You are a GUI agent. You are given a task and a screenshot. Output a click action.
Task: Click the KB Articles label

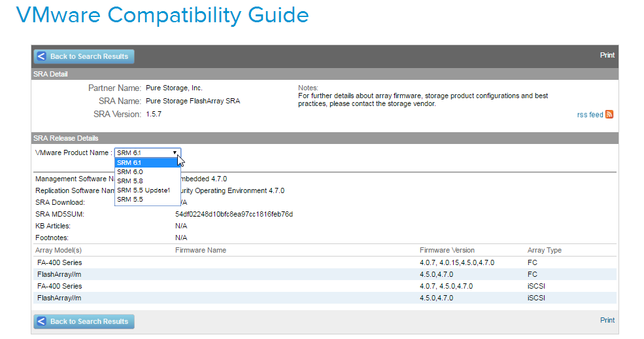pyautogui.click(x=53, y=226)
